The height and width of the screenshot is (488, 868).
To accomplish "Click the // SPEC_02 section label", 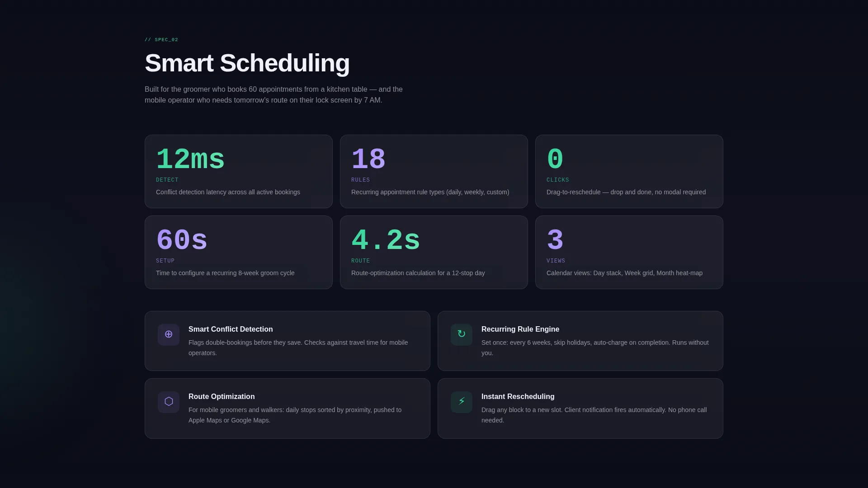I will pyautogui.click(x=161, y=40).
